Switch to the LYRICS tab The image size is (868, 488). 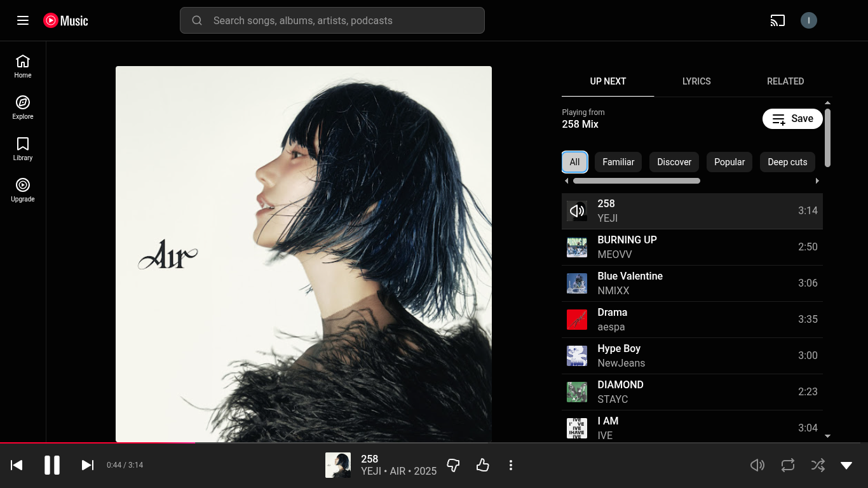coord(696,81)
